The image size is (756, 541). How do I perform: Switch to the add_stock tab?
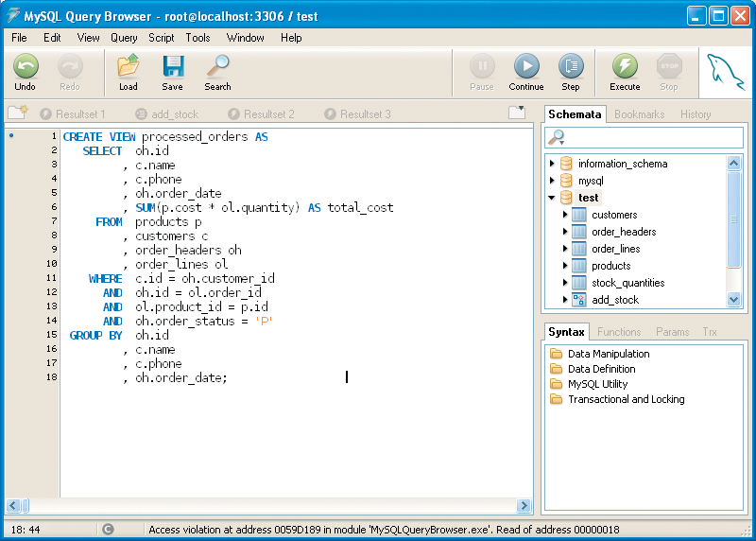(x=167, y=113)
